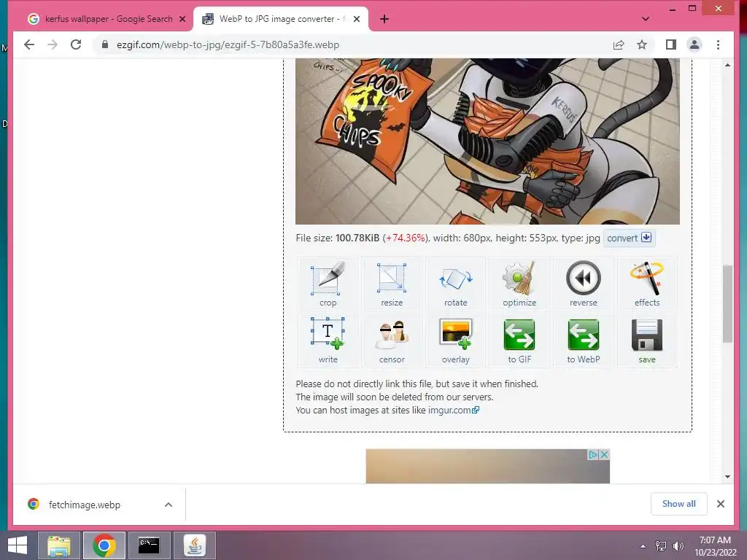747x560 pixels.
Task: Close the advertisement banner
Action: 604,455
